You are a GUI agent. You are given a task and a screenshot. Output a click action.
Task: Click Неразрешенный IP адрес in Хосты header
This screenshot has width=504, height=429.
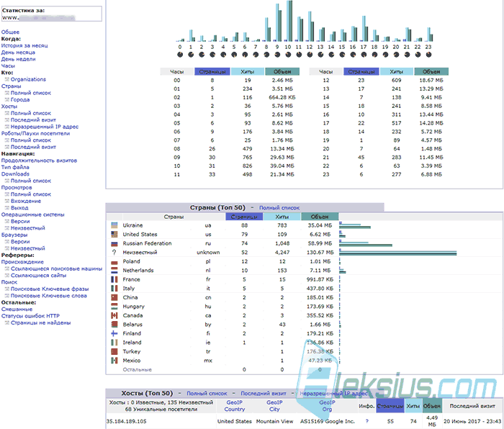333,393
